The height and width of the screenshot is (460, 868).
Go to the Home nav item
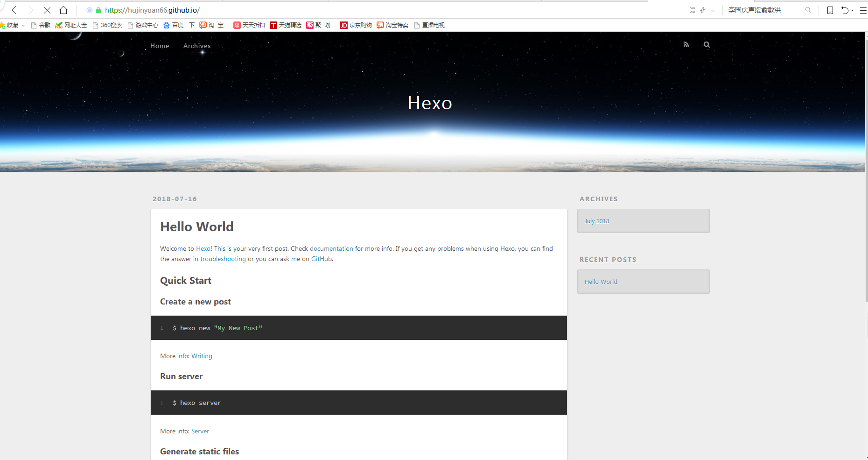(160, 46)
